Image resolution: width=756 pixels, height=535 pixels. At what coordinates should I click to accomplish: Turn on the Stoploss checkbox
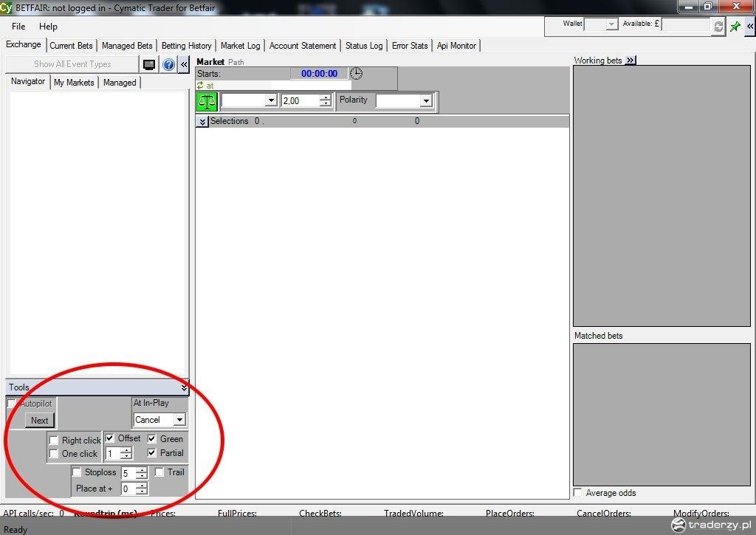click(77, 472)
